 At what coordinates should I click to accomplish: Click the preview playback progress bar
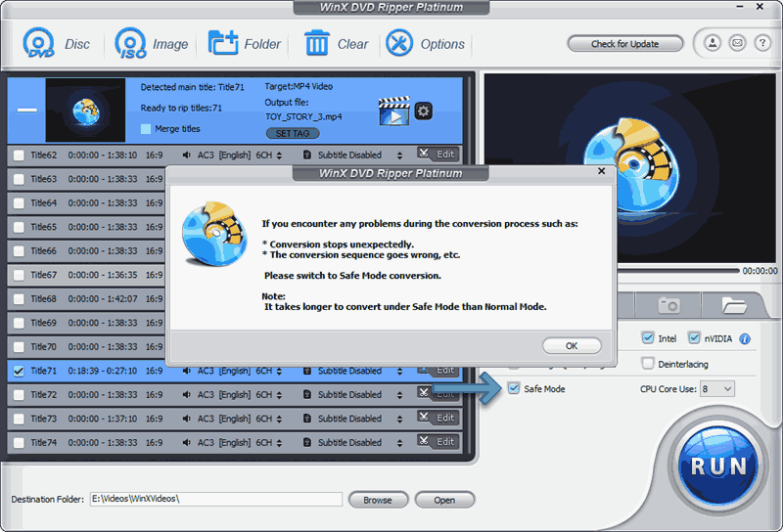(678, 271)
